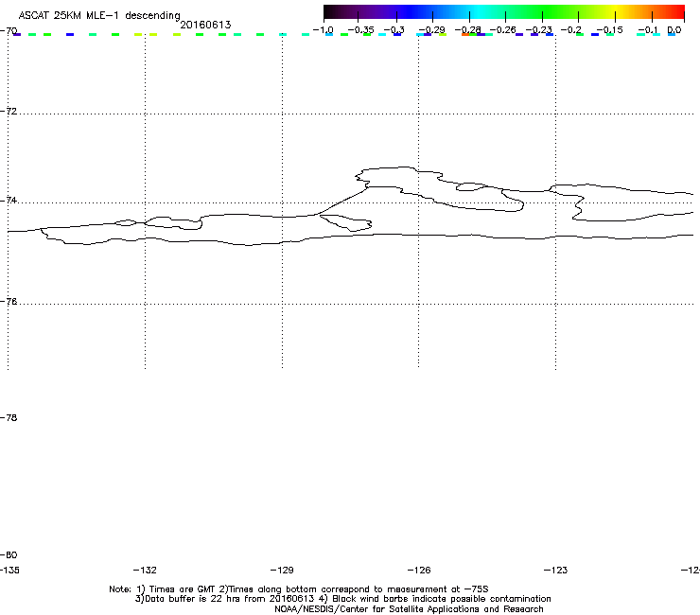
Task: Click the -78 latitude axis label
Action: (9, 417)
